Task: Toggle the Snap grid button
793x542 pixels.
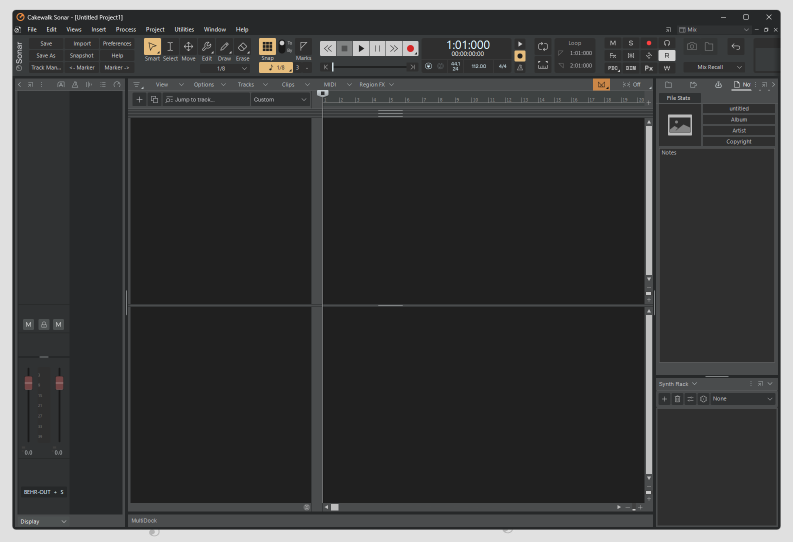Action: pos(267,47)
